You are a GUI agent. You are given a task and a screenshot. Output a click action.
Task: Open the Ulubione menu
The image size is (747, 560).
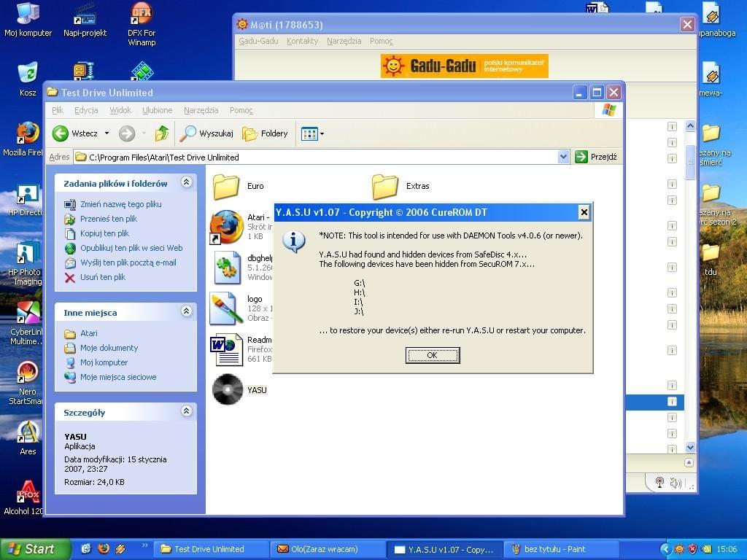tap(158, 110)
